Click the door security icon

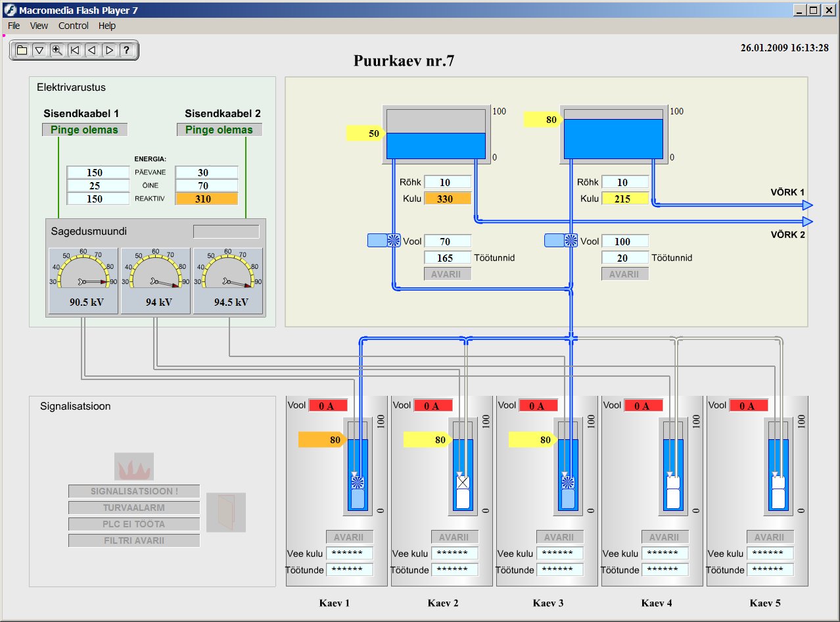(226, 512)
